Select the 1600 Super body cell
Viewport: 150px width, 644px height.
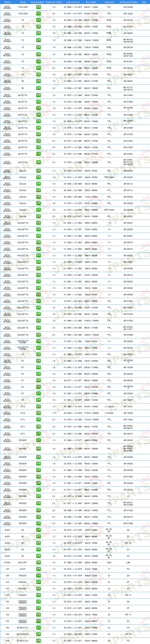109,210
